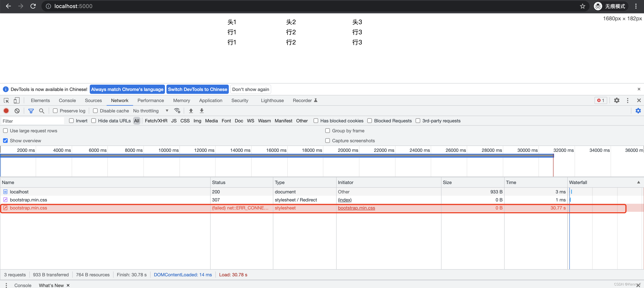Screen dimensions: 644x288
Task: Toggle the network filter funnel icon
Action: click(31, 110)
